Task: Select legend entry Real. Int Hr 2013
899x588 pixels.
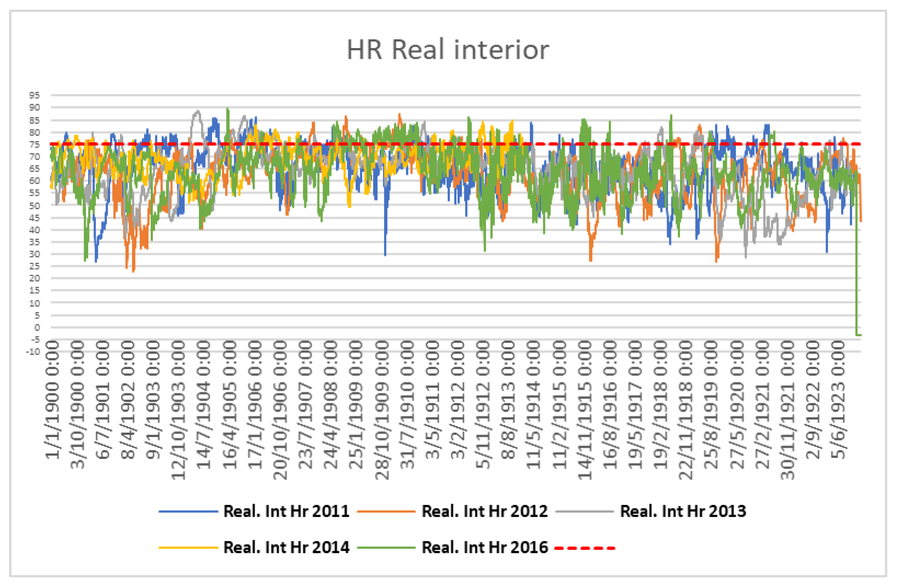Action: click(683, 511)
